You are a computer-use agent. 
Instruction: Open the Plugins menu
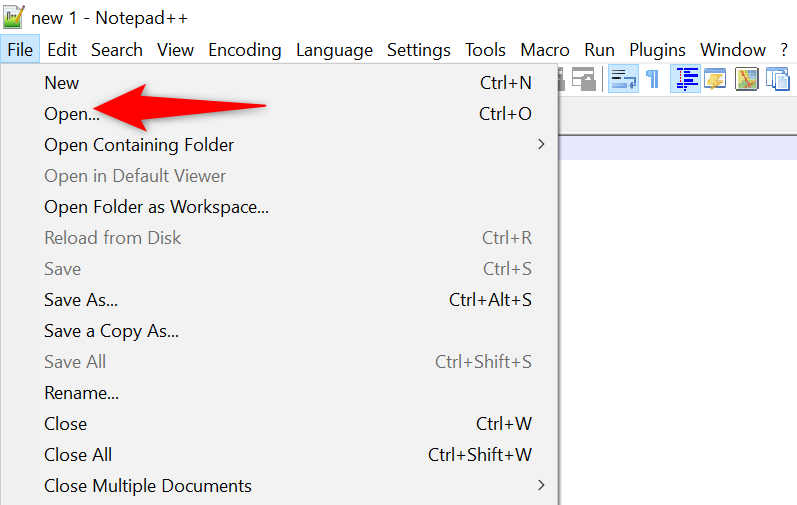click(657, 50)
